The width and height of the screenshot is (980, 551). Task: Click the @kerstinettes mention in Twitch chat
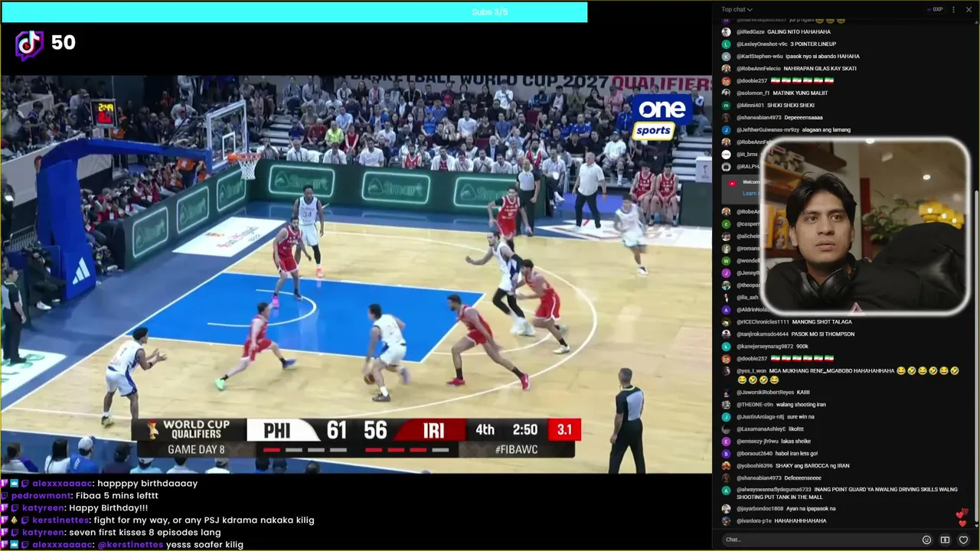click(x=130, y=545)
